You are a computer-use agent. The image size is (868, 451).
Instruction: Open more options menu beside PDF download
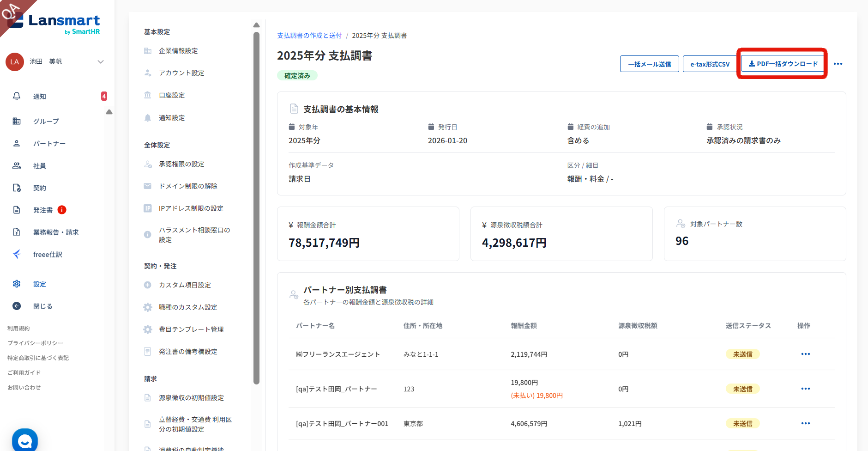[x=838, y=64]
